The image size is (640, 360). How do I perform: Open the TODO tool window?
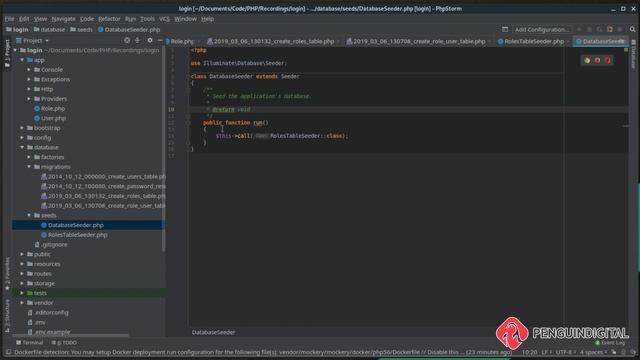[64, 342]
